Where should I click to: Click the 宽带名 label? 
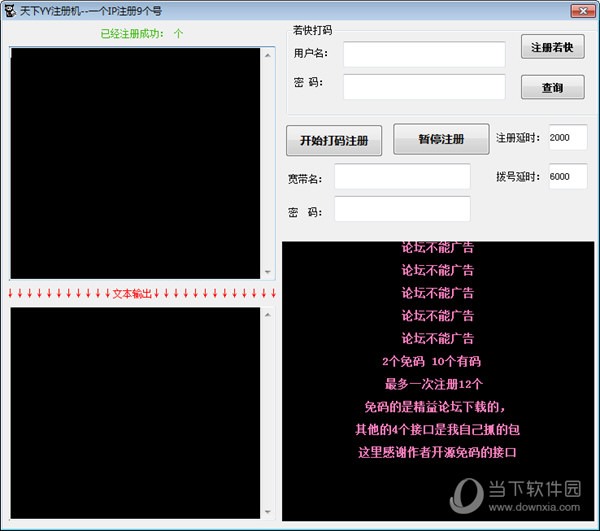pyautogui.click(x=305, y=179)
